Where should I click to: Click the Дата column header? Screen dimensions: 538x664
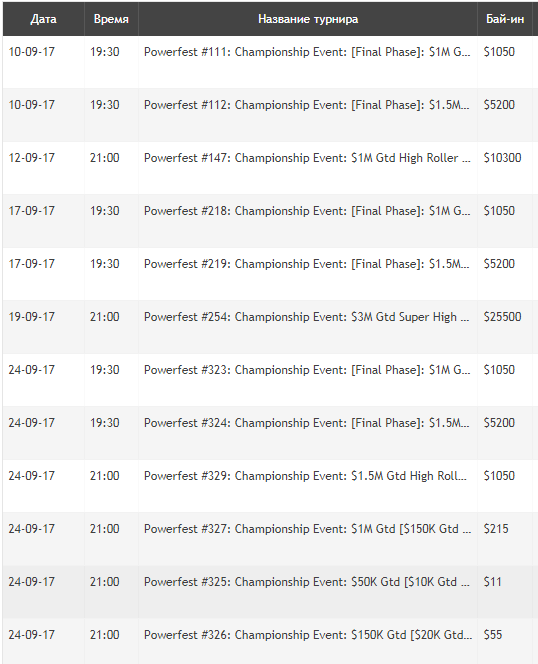(44, 19)
